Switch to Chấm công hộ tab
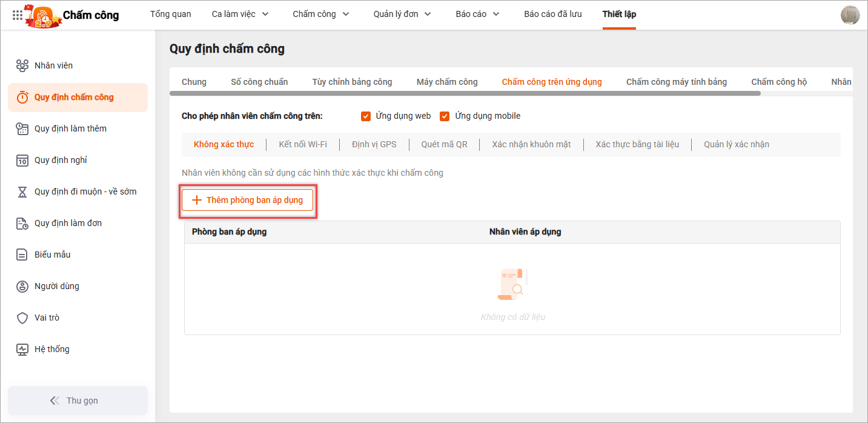 coord(779,82)
